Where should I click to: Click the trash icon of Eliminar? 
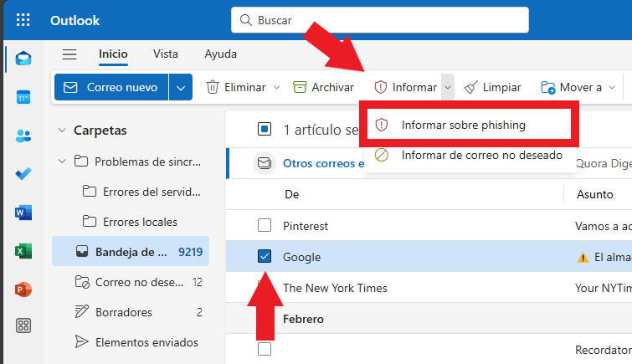[x=213, y=87]
